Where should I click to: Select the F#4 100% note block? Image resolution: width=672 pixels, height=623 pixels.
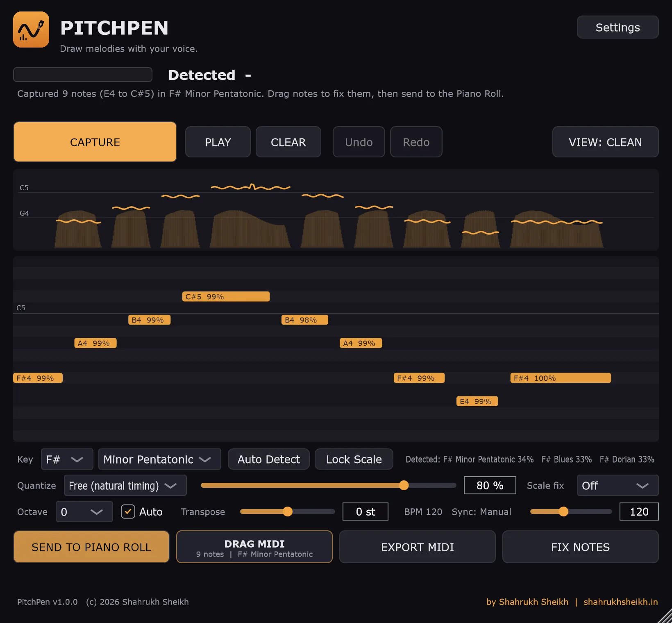[561, 378]
